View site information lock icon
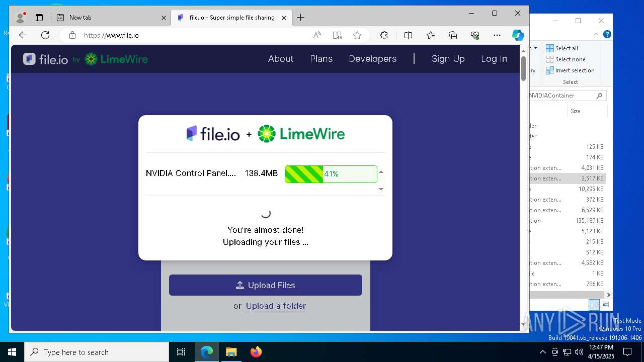644x362 pixels. (72, 35)
